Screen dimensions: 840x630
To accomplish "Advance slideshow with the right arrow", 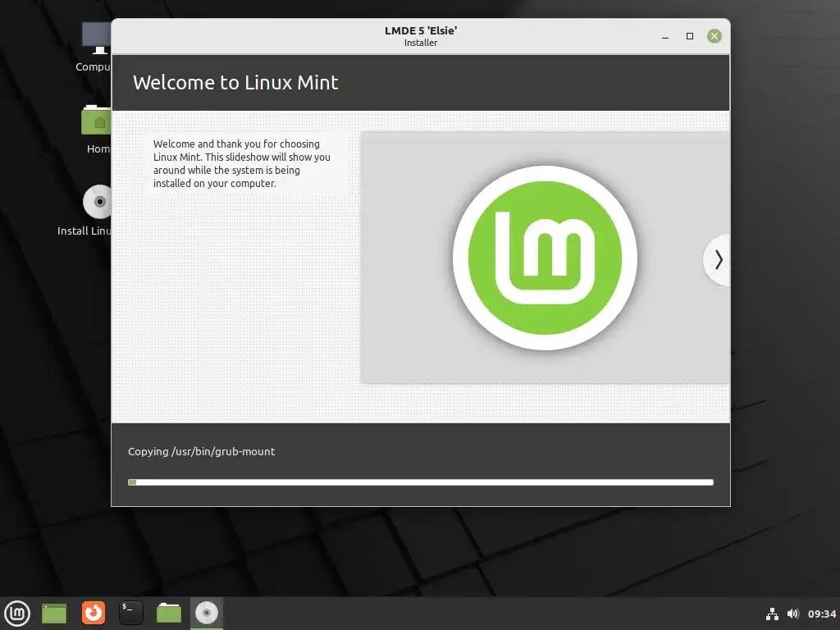I will 718,260.
